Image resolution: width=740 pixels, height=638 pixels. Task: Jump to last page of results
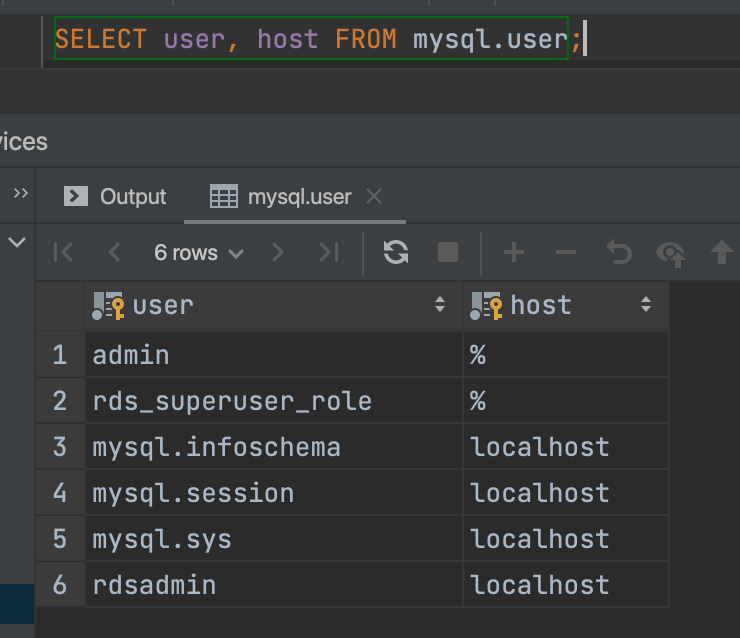[x=328, y=253]
